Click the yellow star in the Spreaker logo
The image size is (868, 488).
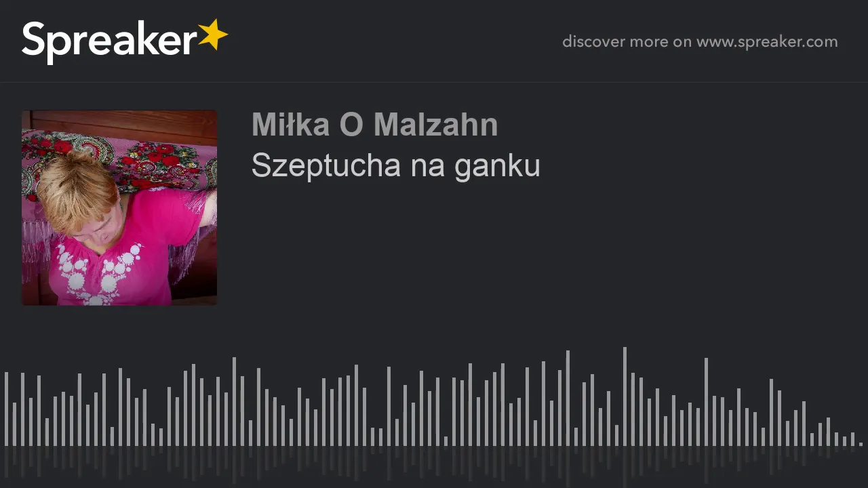pos(212,35)
